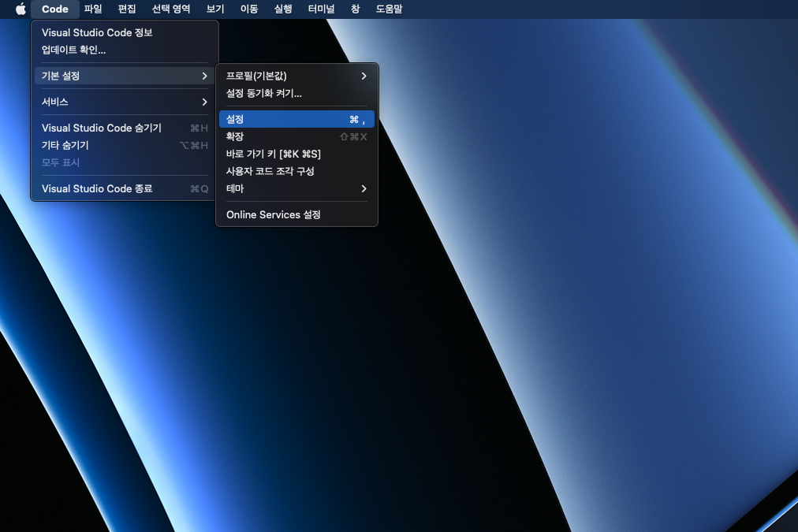Choose Visual Studio Code 정보

125,32
